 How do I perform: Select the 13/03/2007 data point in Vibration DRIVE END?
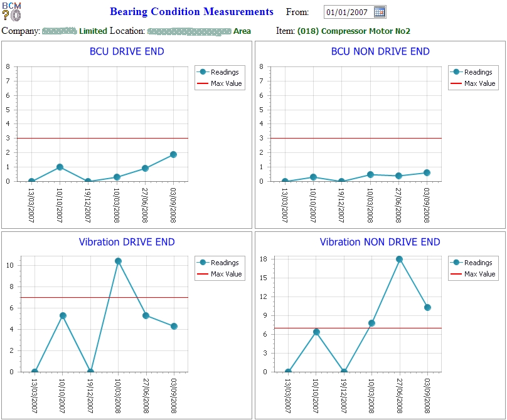(35, 372)
